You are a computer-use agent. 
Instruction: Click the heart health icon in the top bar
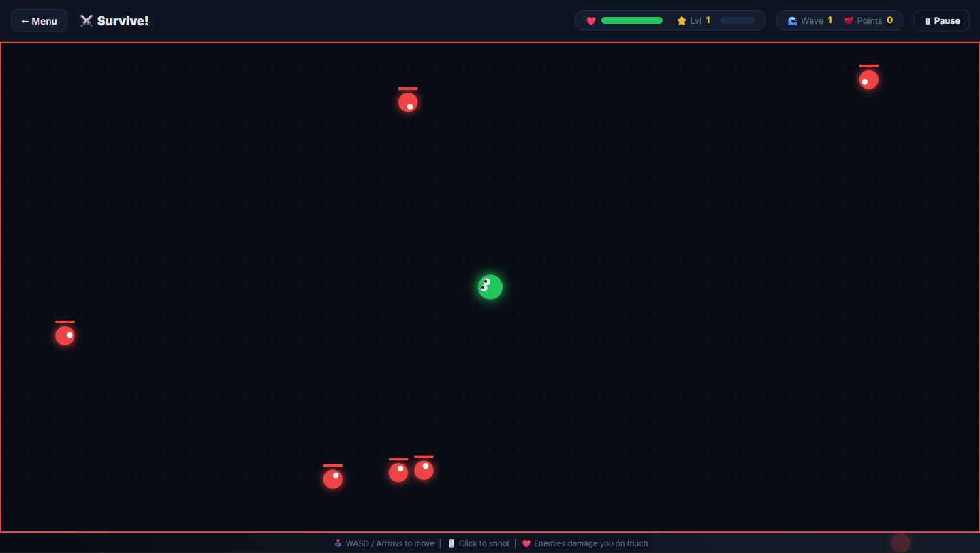coord(591,20)
